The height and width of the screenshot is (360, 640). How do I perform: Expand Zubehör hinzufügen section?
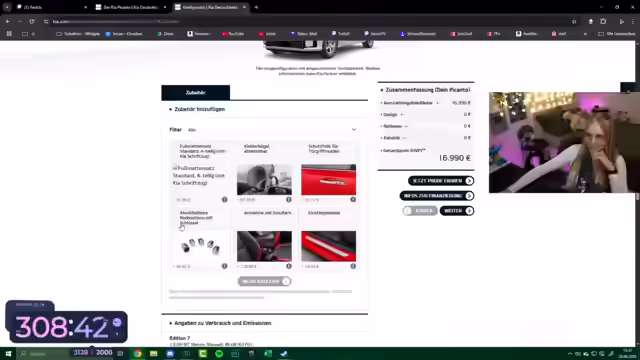point(197,109)
